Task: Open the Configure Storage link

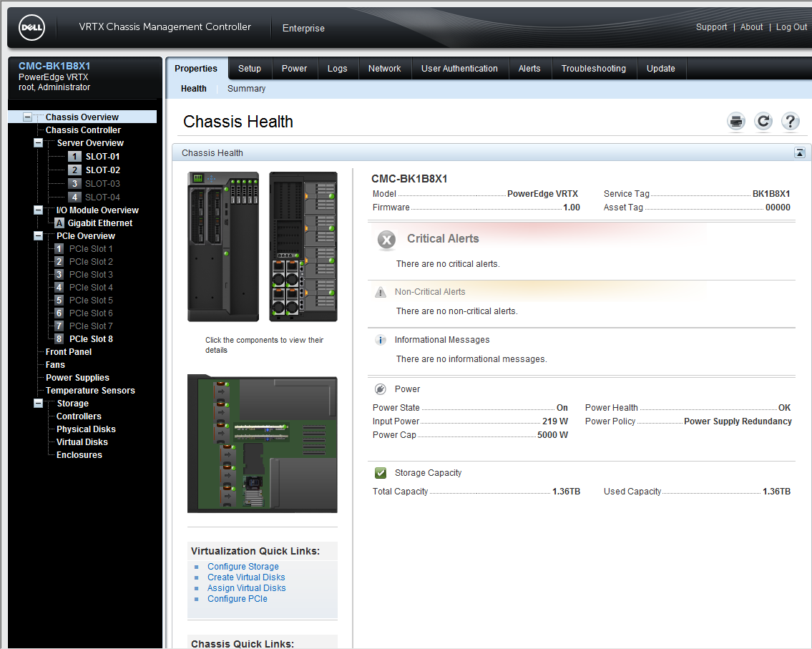Action: 243,566
